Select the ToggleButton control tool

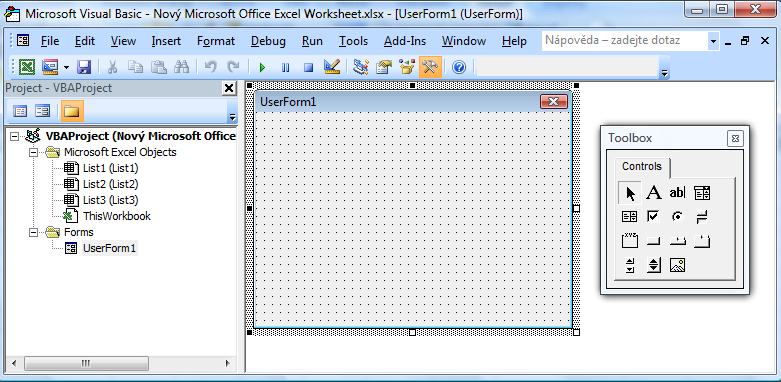702,217
